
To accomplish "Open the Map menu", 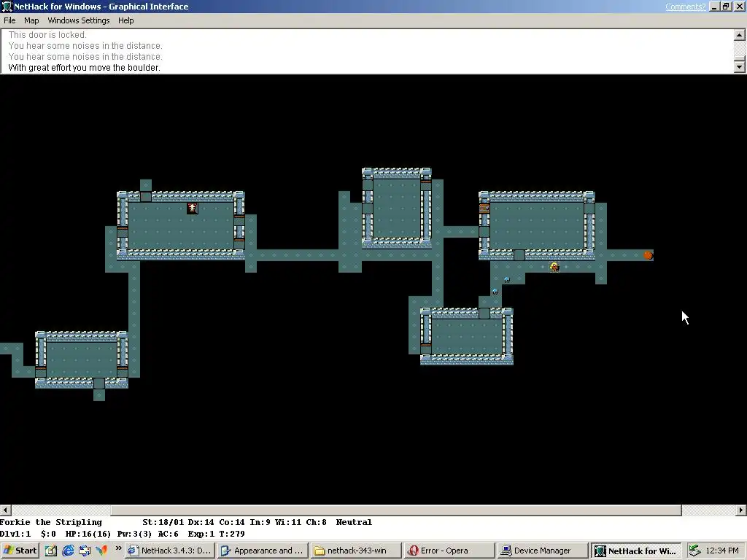I will 31,20.
